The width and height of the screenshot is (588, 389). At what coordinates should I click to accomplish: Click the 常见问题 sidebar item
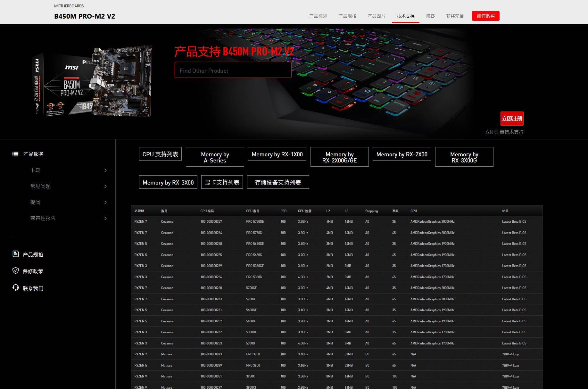40,186
